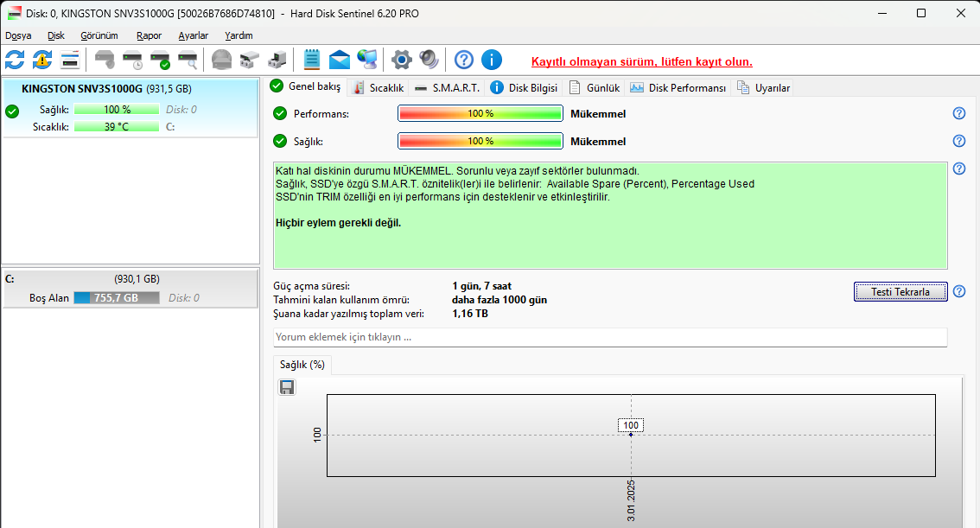Click the drive with binoculars icon
980x528 pixels.
click(250, 60)
